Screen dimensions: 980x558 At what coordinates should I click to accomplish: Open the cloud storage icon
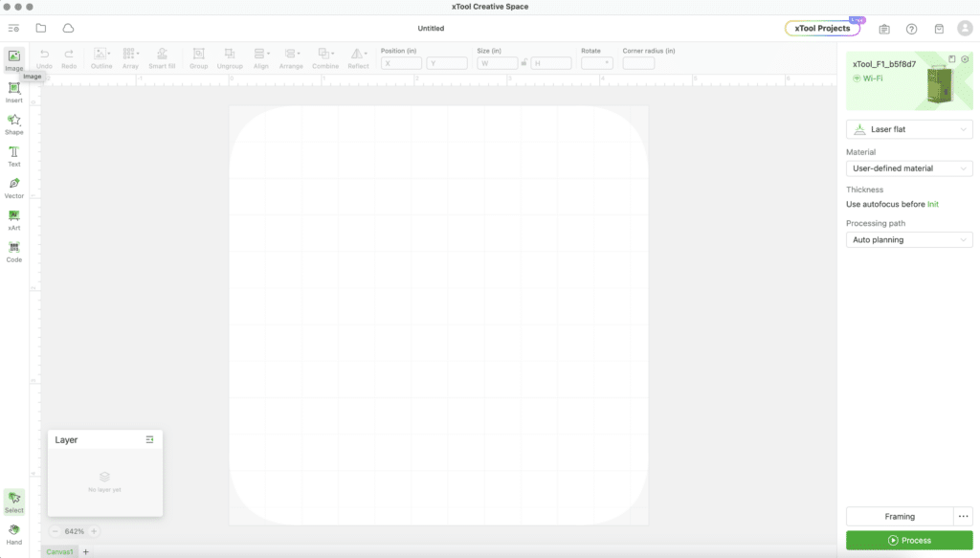tap(68, 28)
